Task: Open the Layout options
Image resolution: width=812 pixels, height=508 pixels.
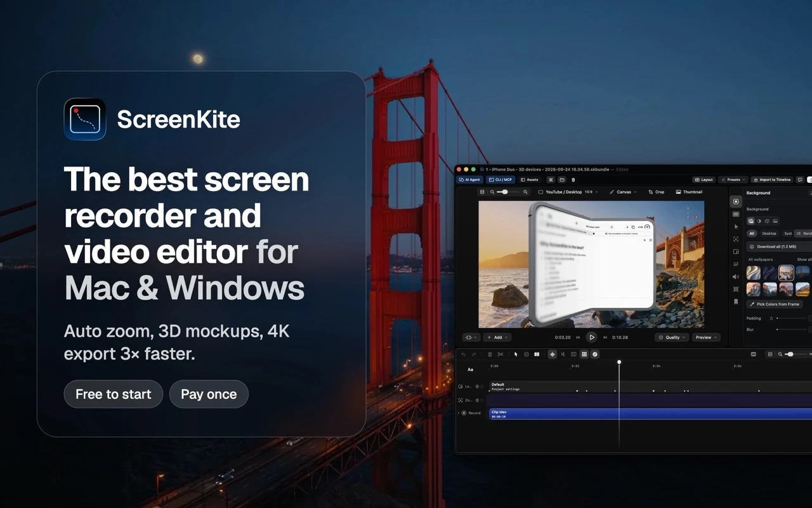Action: [x=704, y=180]
